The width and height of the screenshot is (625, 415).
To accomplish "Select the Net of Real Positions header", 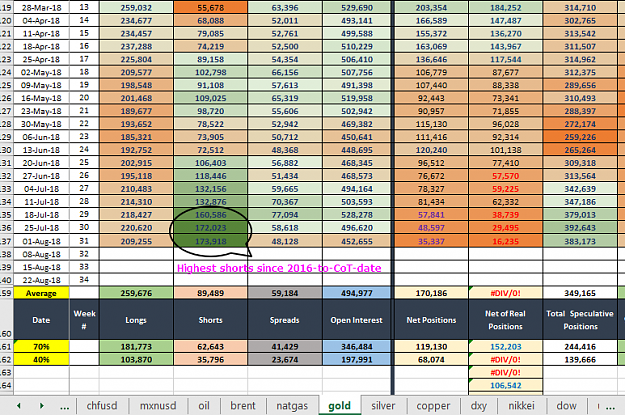I will click(505, 320).
